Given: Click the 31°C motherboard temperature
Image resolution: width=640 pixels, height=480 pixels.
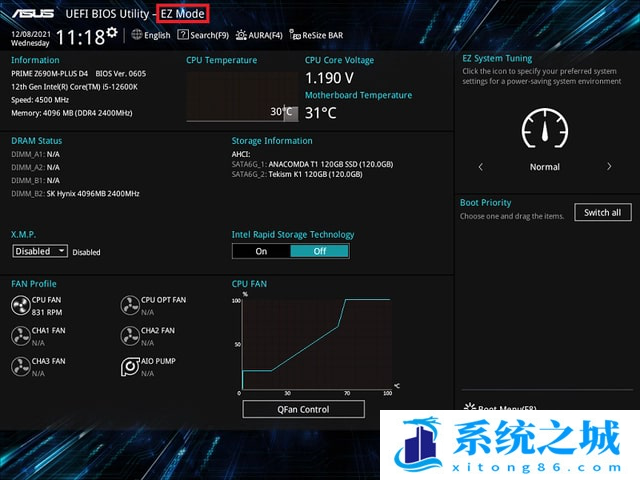Looking at the screenshot, I should [x=320, y=113].
